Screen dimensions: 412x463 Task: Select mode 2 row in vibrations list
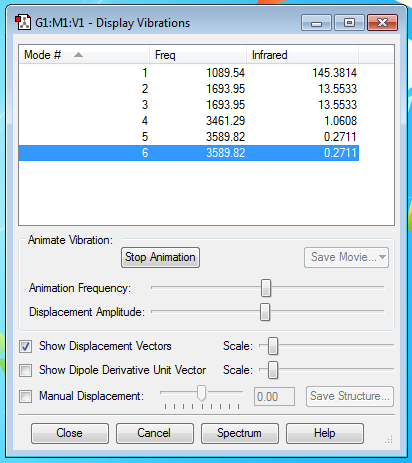(x=189, y=89)
